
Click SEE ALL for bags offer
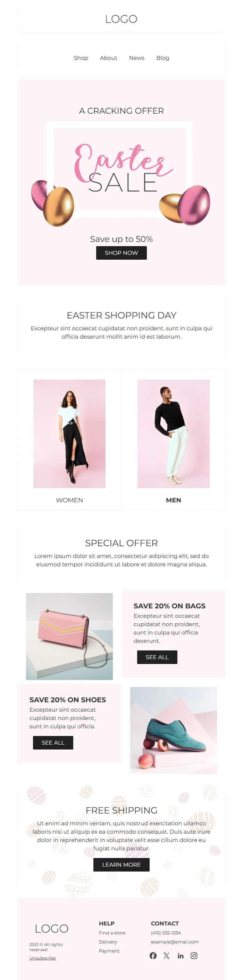click(x=157, y=657)
